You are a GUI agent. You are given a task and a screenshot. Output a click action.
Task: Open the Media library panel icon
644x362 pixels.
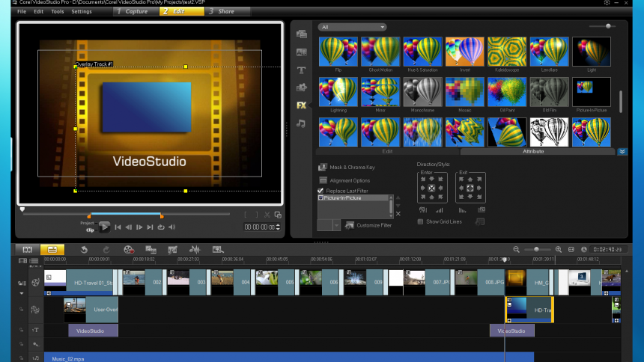(x=302, y=34)
